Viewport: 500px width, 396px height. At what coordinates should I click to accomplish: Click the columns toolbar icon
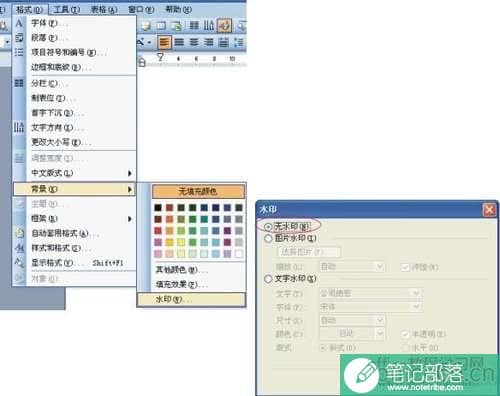tap(194, 25)
